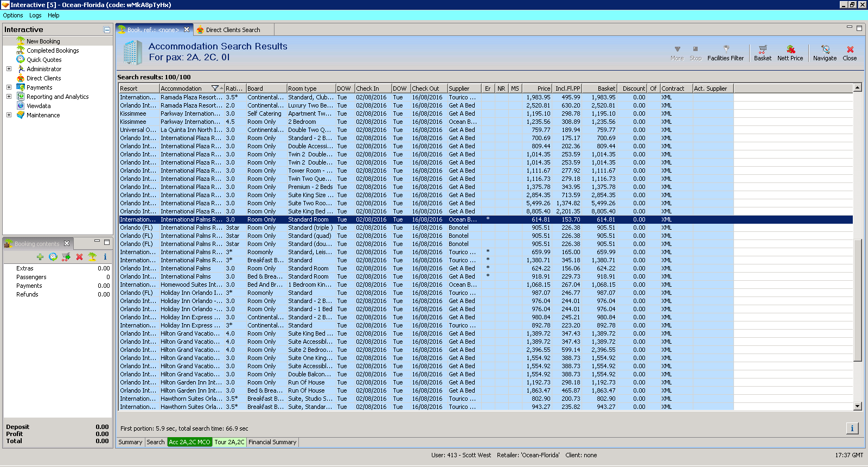
Task: Click the results scrollbar down arrow
Action: pos(858,406)
